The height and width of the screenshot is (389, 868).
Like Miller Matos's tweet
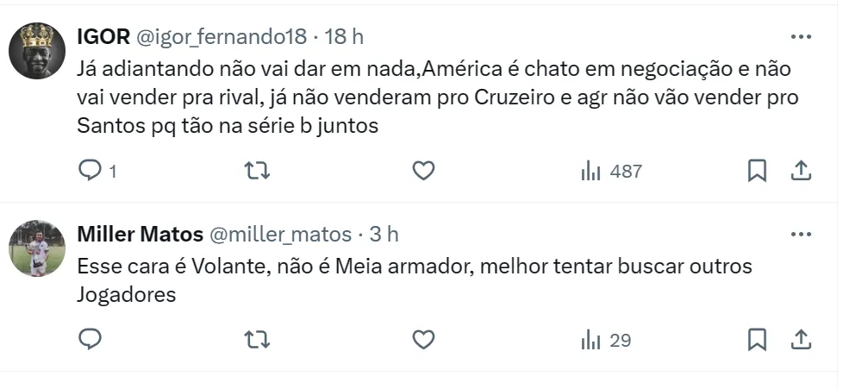coord(423,340)
